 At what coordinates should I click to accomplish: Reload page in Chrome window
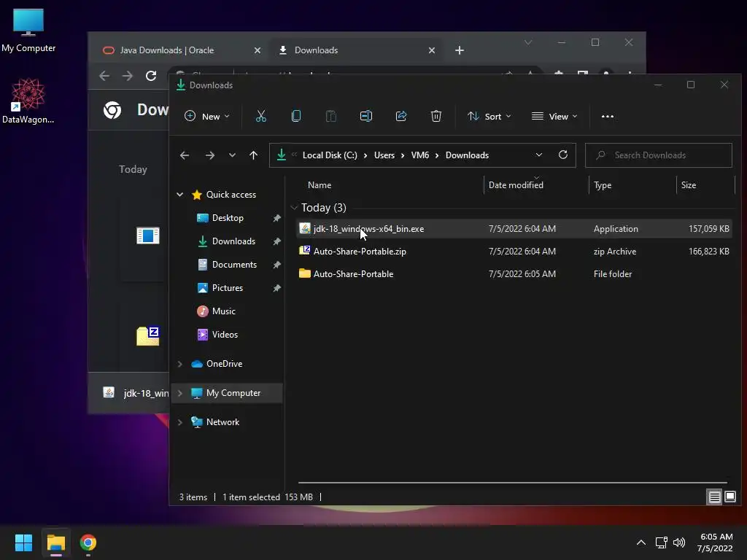(x=151, y=76)
